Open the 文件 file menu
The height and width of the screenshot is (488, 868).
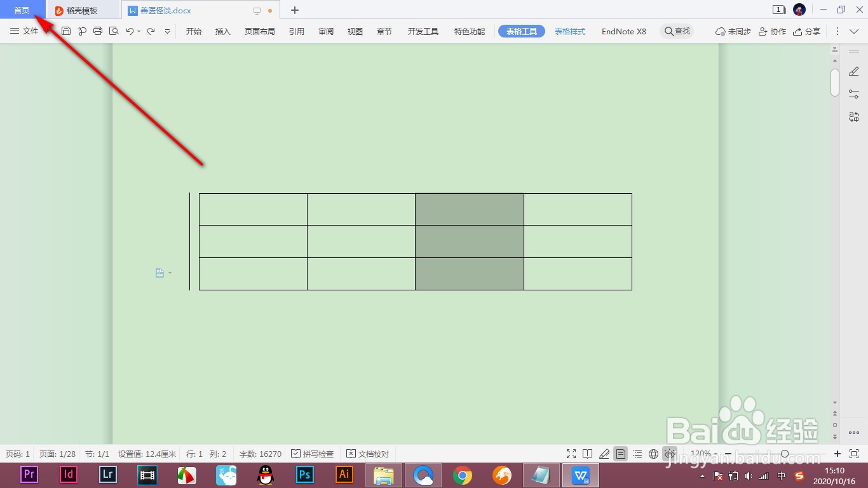click(25, 31)
